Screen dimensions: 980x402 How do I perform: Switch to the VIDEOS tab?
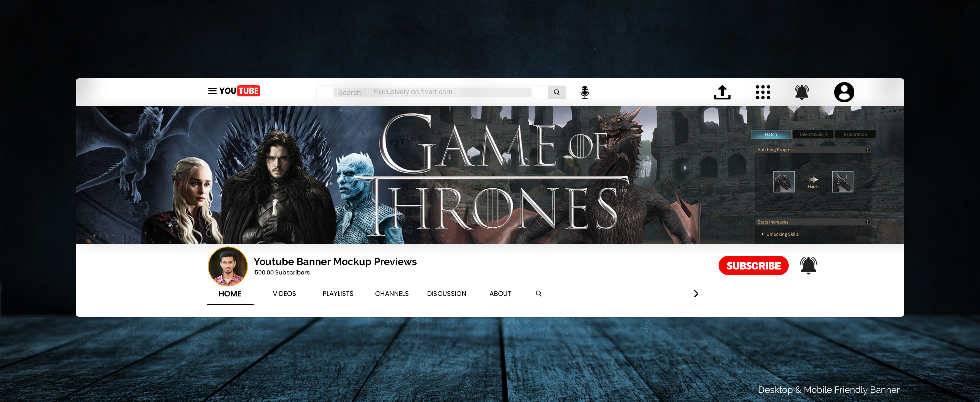point(284,294)
